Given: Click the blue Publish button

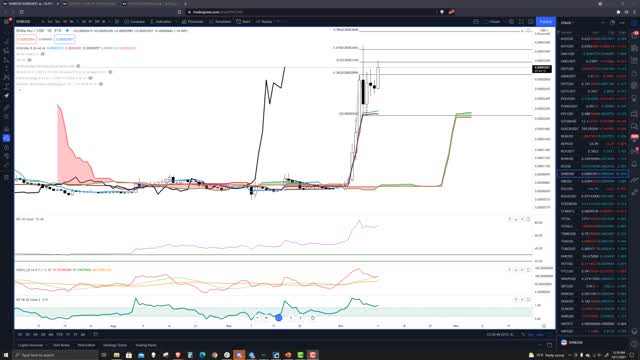Looking at the screenshot, I should coord(545,21).
